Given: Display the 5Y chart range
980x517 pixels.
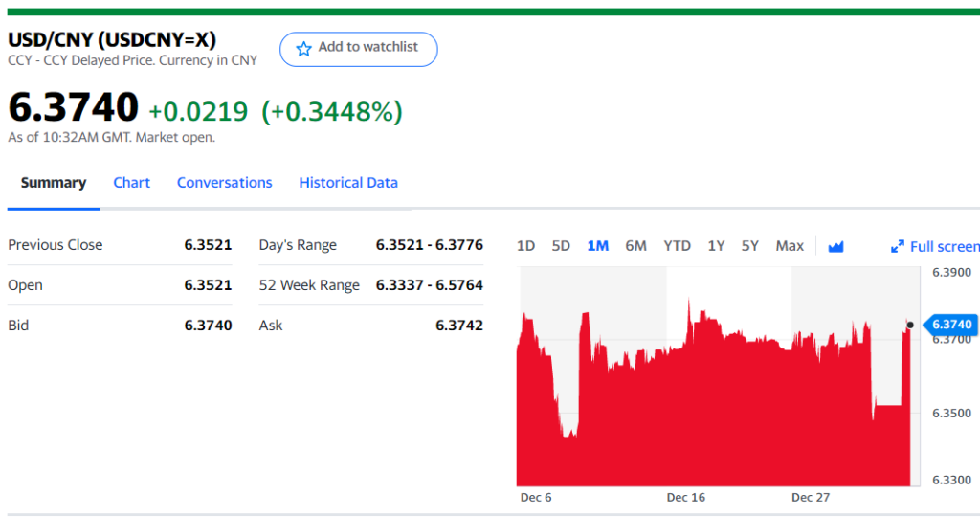Looking at the screenshot, I should pyautogui.click(x=749, y=246).
